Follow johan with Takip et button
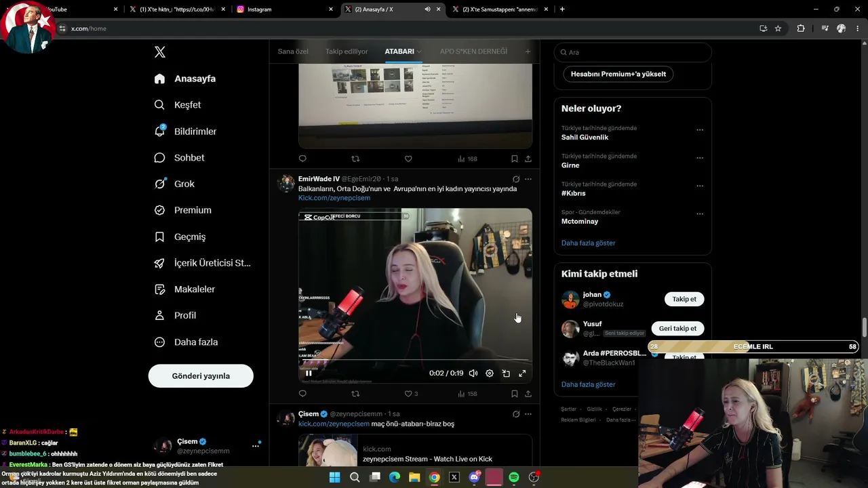 [684, 299]
